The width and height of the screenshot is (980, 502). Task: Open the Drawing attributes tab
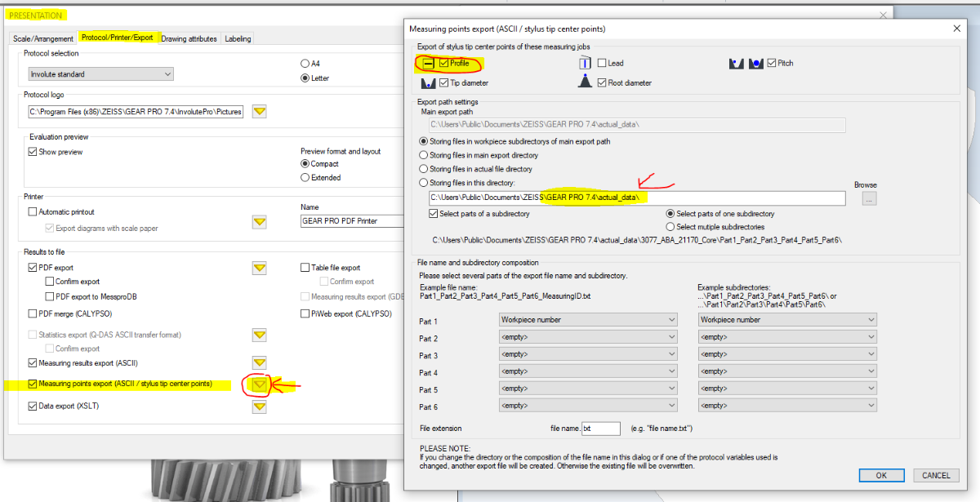189,38
